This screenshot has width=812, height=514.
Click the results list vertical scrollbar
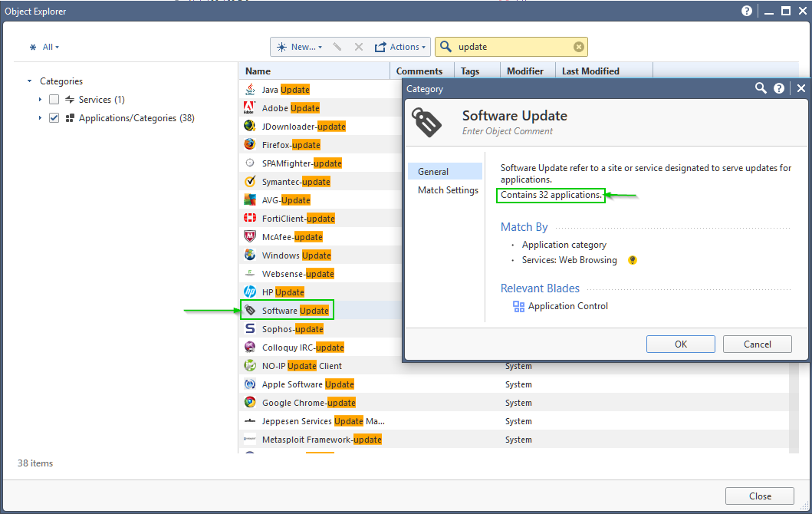click(x=794, y=407)
